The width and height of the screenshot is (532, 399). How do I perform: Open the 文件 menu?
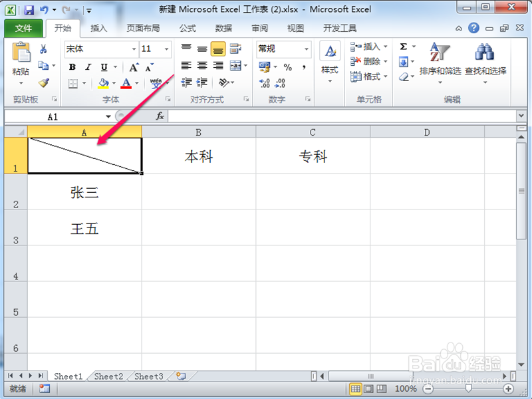(x=23, y=28)
